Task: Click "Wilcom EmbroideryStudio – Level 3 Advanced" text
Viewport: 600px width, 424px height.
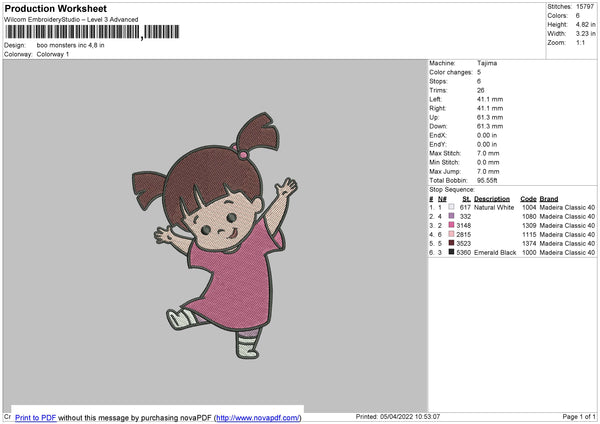Action: [x=71, y=20]
